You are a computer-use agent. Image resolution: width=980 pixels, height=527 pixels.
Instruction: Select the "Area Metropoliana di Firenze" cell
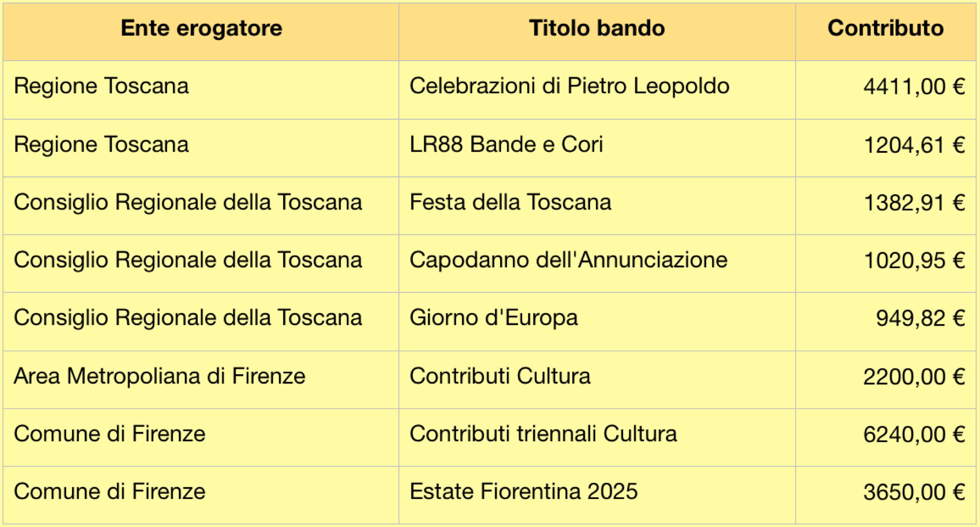click(160, 376)
